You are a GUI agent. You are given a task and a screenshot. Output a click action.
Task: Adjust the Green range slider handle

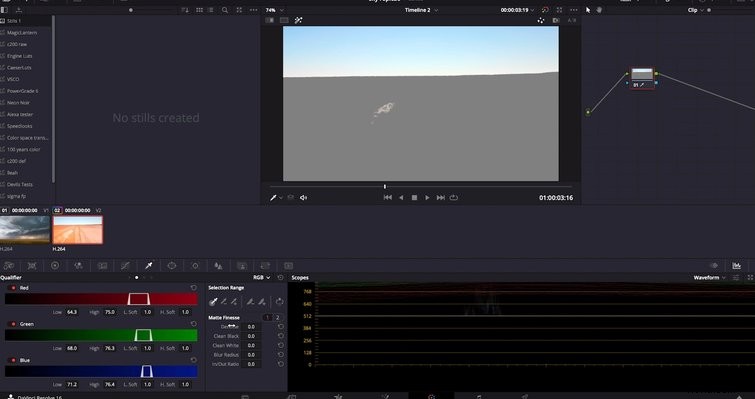pos(143,335)
